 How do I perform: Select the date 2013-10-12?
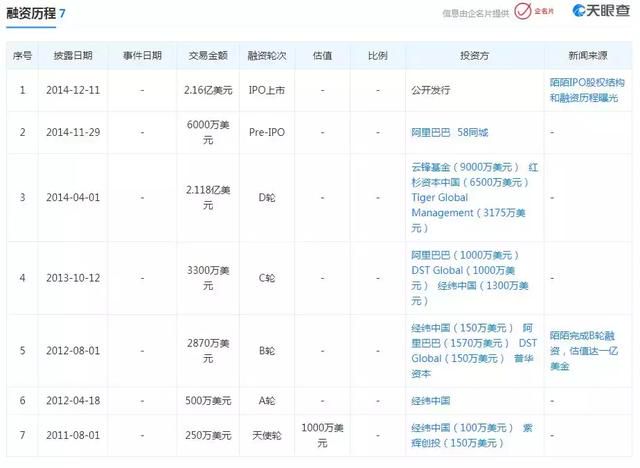point(73,278)
